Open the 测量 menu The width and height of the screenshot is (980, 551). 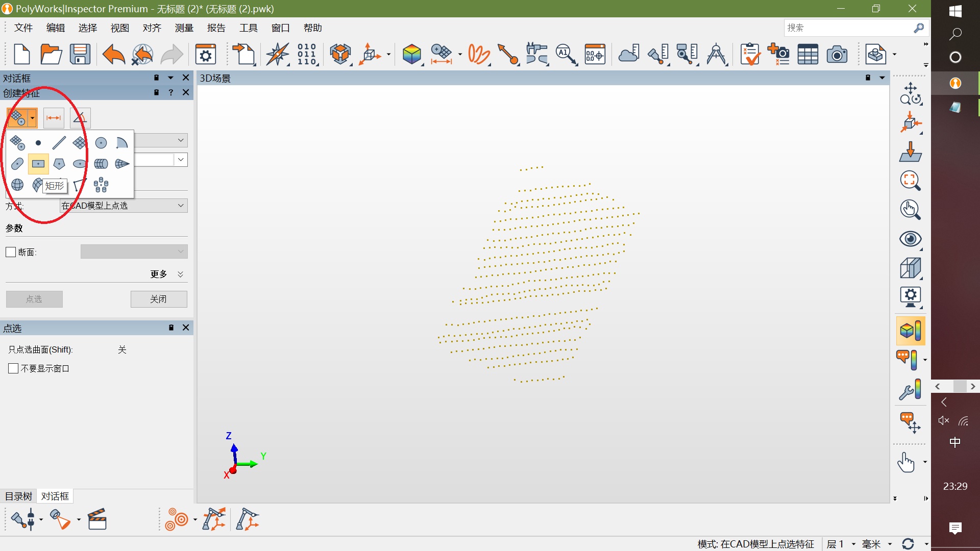coord(184,28)
